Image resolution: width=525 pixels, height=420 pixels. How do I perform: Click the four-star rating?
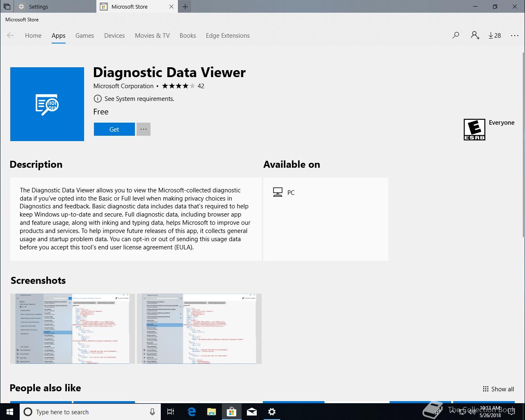point(178,86)
